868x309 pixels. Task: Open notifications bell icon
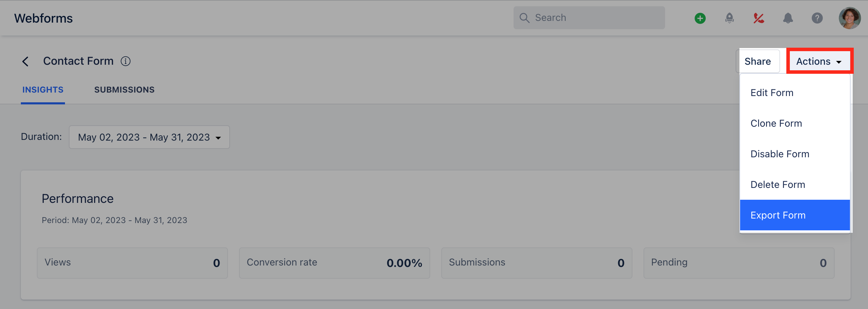point(788,18)
